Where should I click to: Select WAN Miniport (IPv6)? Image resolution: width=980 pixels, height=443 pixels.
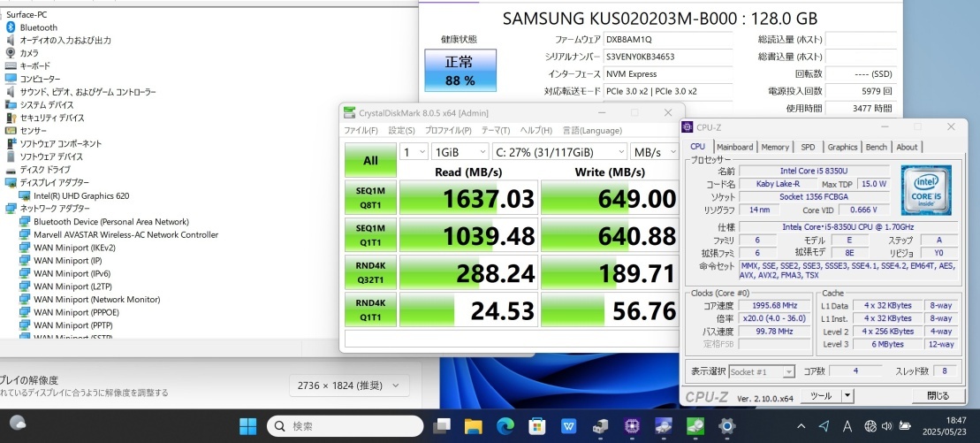(72, 273)
